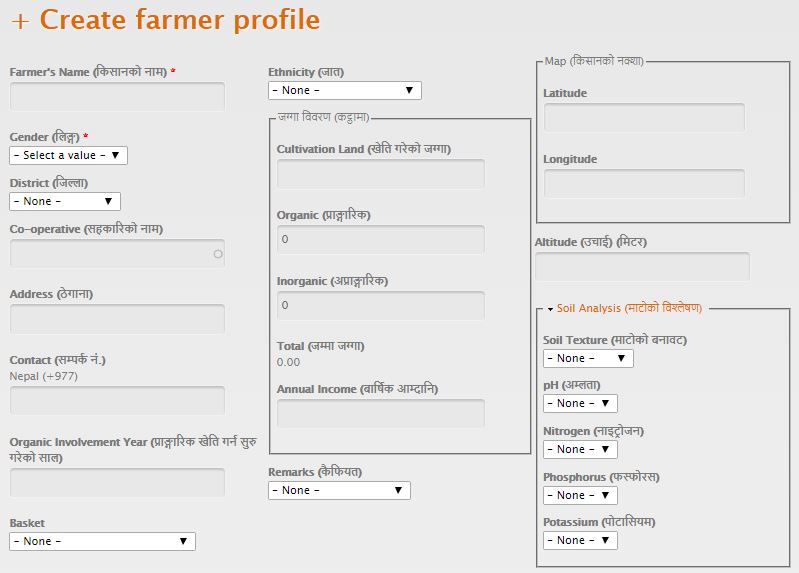Click the Altitude input field
This screenshot has width=799, height=573.
click(x=642, y=266)
